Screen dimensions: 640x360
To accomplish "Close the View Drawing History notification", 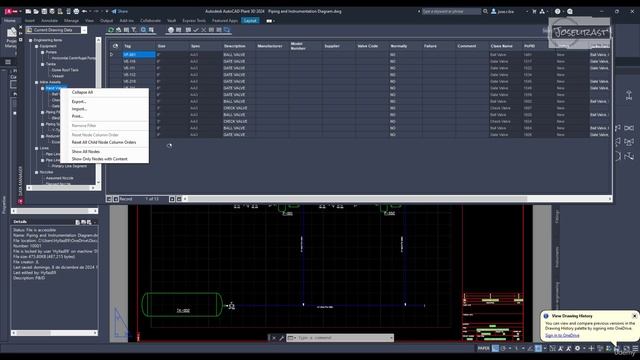I will (634, 316).
